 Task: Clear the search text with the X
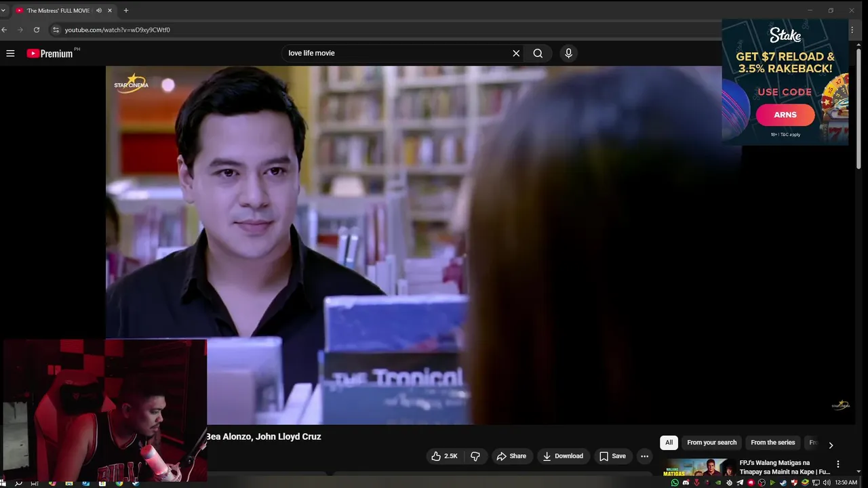tap(516, 53)
